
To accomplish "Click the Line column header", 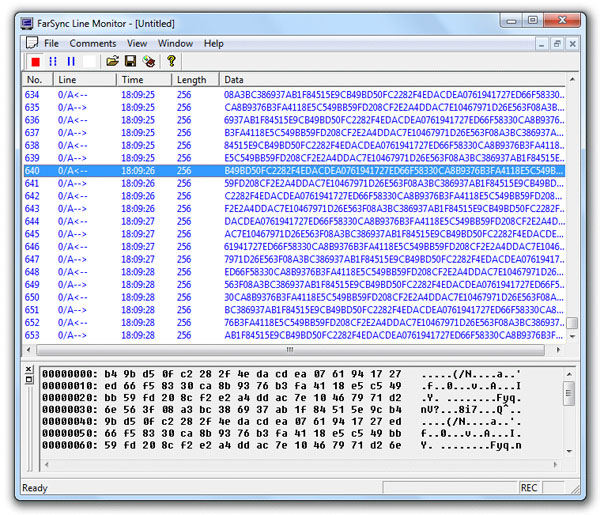I will point(84,80).
